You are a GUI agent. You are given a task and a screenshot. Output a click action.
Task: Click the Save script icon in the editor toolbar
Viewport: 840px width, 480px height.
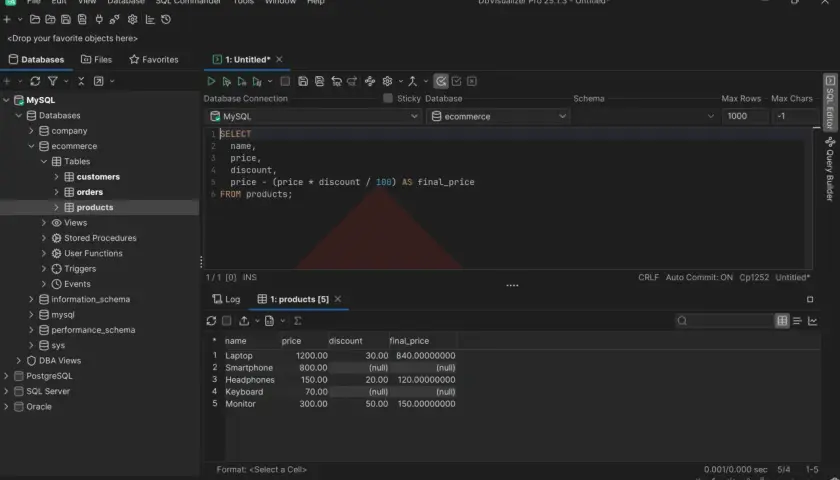point(303,81)
